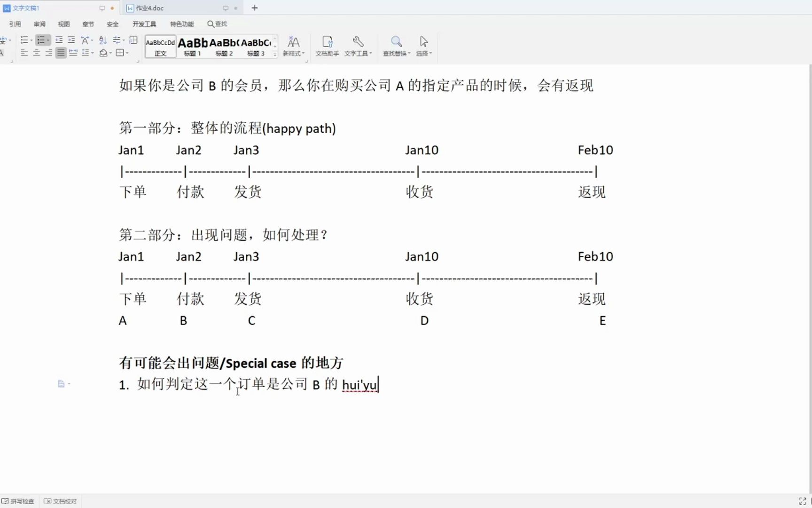Open 查找替换 find and replace
The width and height of the screenshot is (812, 508).
tap(396, 47)
